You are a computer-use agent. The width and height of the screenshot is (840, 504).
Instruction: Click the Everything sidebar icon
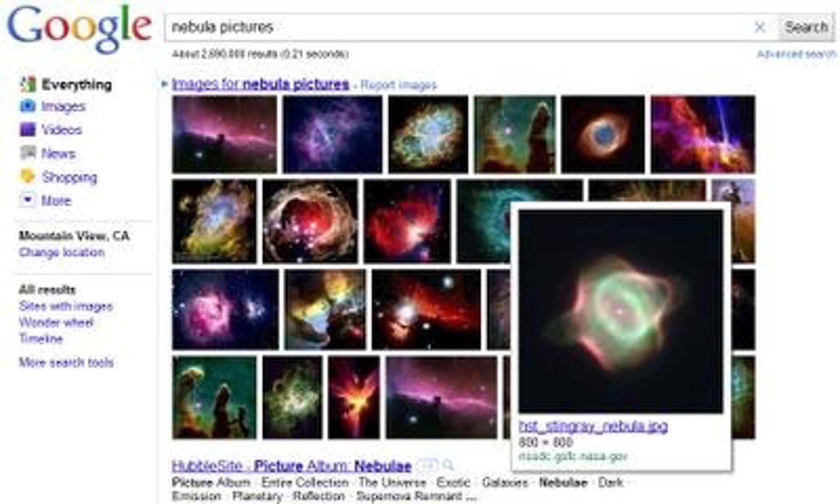tap(28, 84)
